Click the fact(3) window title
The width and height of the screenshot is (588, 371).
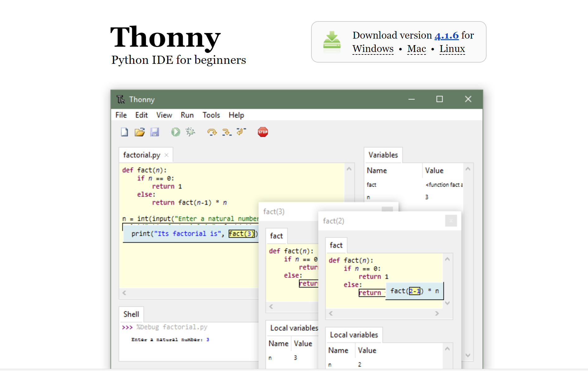point(274,212)
